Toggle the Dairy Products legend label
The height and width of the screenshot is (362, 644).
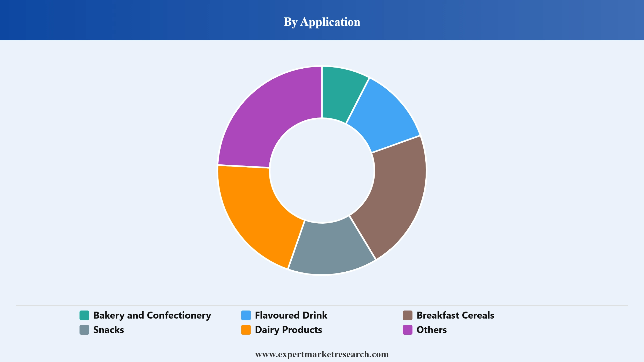click(288, 330)
